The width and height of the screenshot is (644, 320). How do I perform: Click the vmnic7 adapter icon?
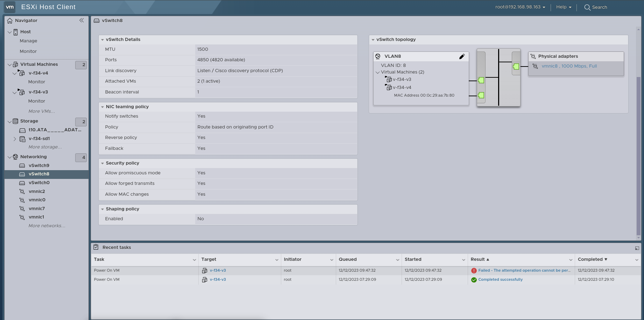pyautogui.click(x=22, y=209)
